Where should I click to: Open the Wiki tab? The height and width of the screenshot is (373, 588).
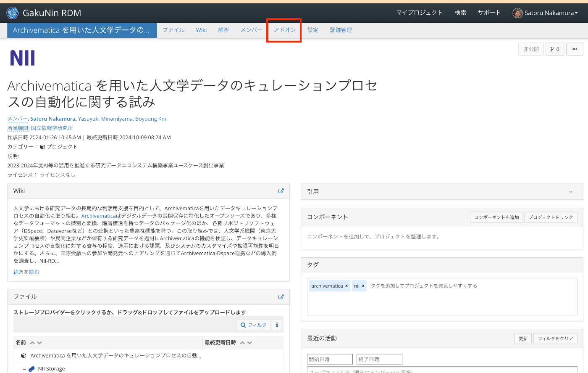pyautogui.click(x=201, y=30)
